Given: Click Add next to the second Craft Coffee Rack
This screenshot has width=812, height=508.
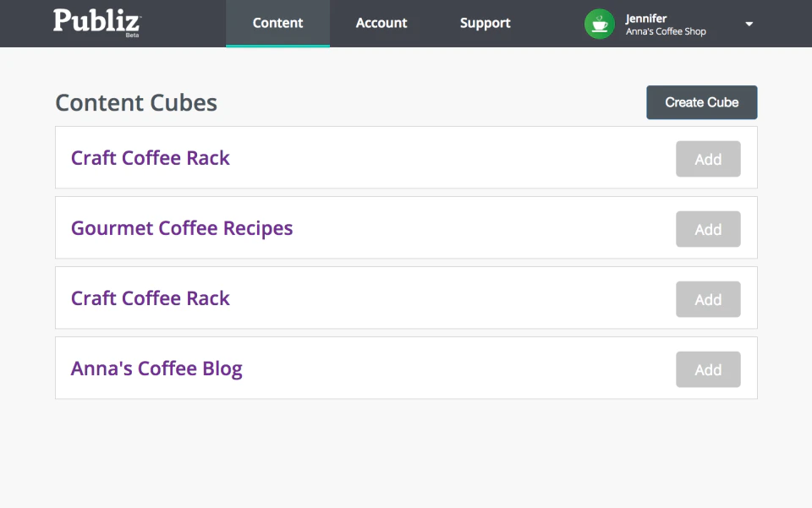Looking at the screenshot, I should pyautogui.click(x=708, y=298).
